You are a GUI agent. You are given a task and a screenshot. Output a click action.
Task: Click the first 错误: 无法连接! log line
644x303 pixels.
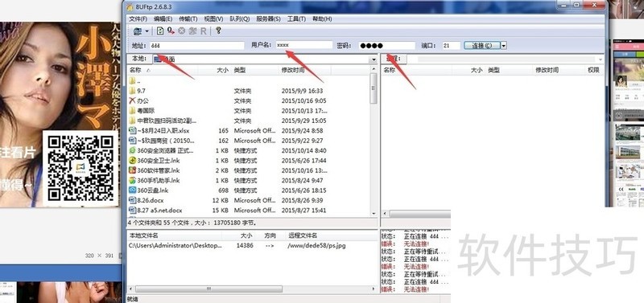point(406,244)
